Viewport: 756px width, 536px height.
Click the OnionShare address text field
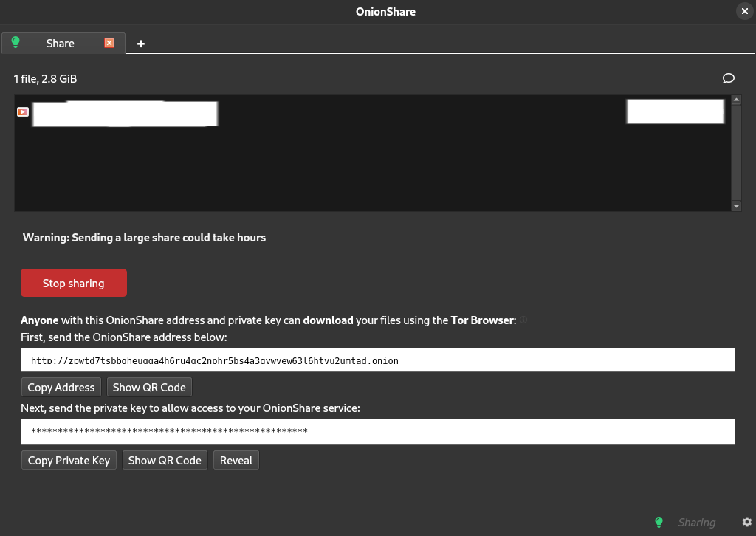(x=378, y=360)
